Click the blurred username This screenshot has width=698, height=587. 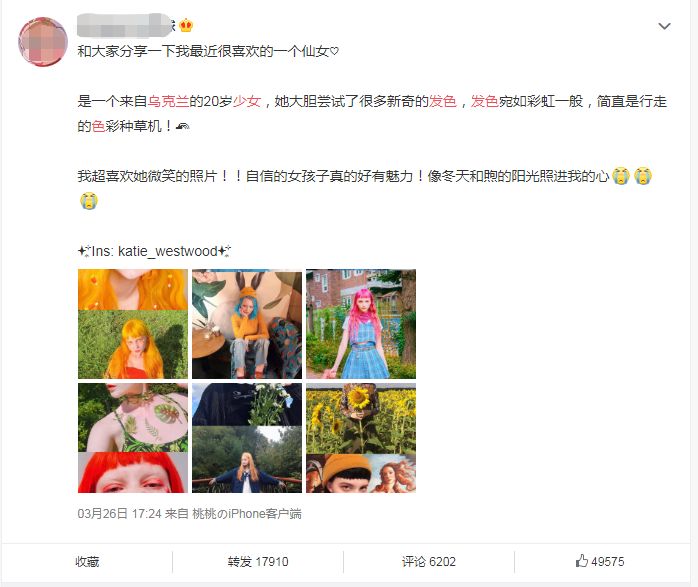point(126,25)
